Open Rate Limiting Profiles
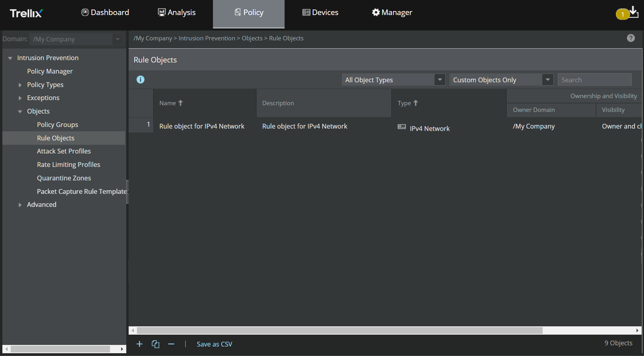This screenshot has height=356, width=644. tap(68, 165)
